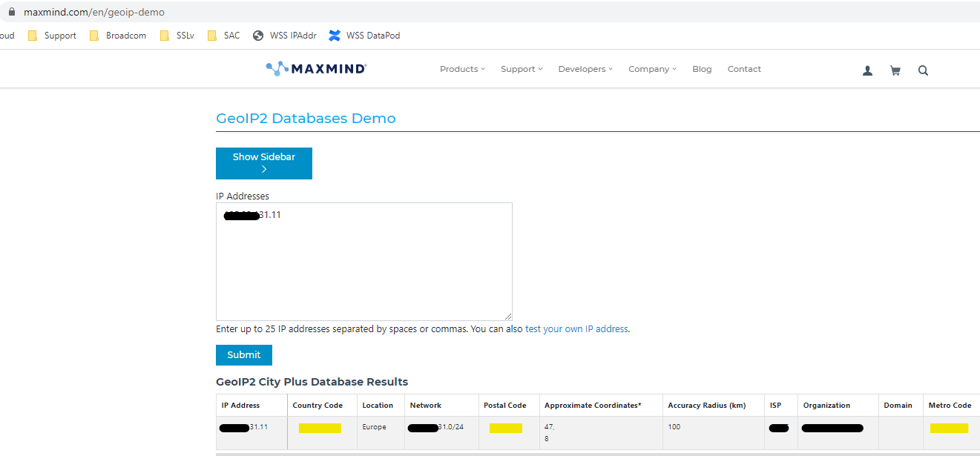980x456 pixels.
Task: Open the Contact page
Action: [x=744, y=69]
